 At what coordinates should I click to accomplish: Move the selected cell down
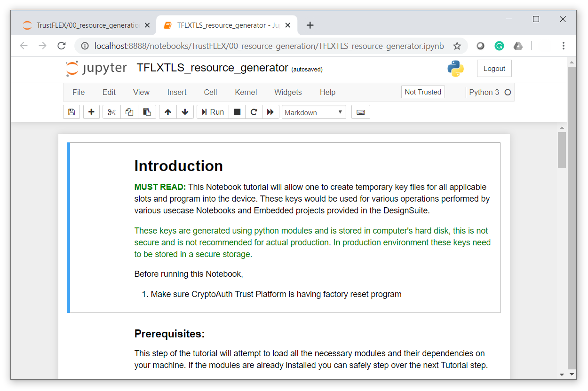[x=185, y=112]
